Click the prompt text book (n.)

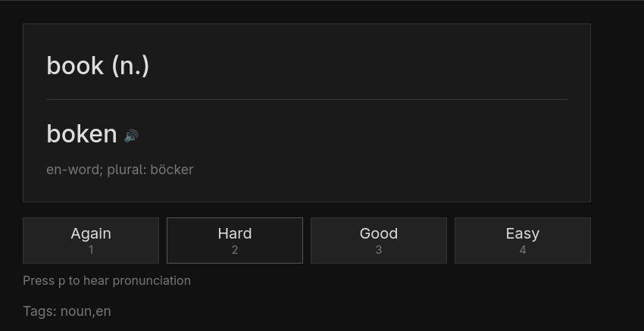pos(98,66)
